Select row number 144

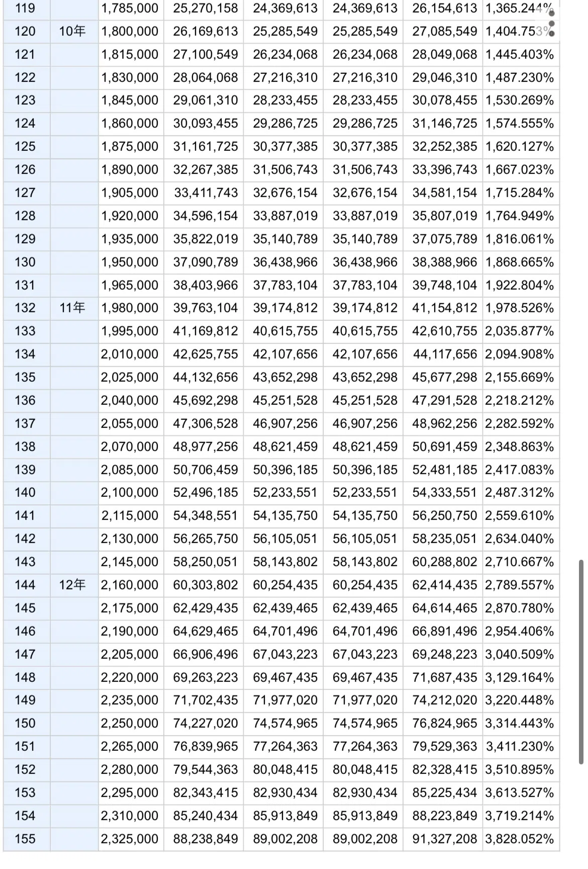tap(26, 585)
